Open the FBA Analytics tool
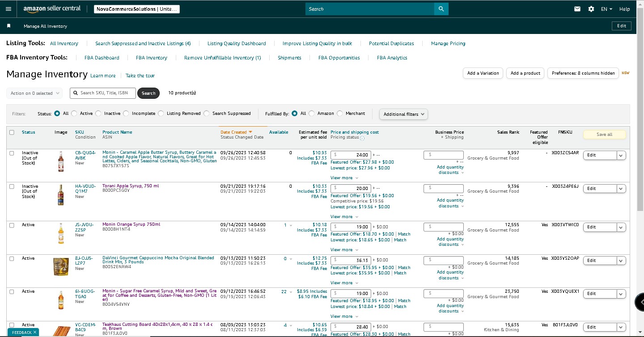Image resolution: width=644 pixels, height=337 pixels. [x=392, y=58]
